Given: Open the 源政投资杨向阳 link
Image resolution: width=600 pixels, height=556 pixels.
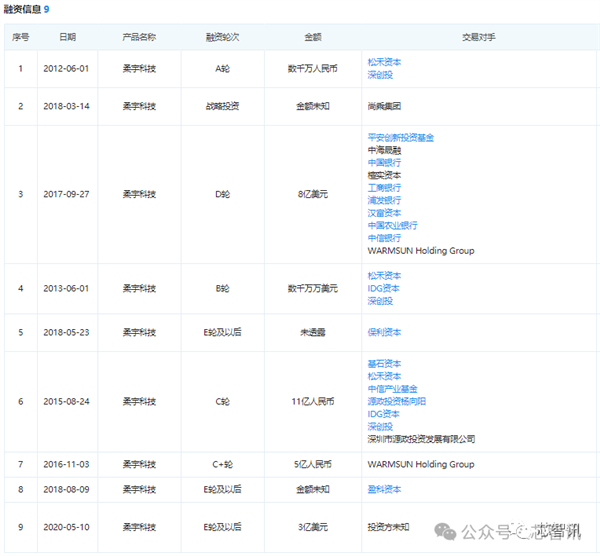Looking at the screenshot, I should click(x=397, y=401).
